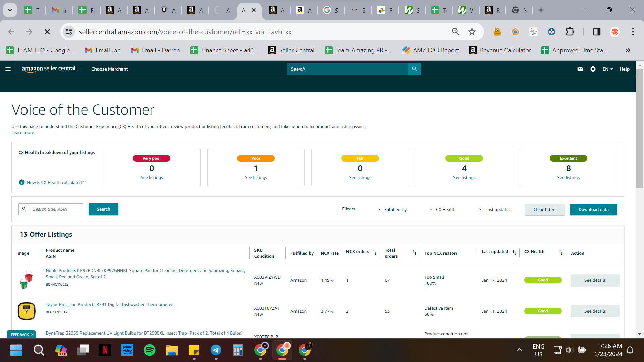Click the Help link in header
Screen dimensions: 644x362
(625, 69)
